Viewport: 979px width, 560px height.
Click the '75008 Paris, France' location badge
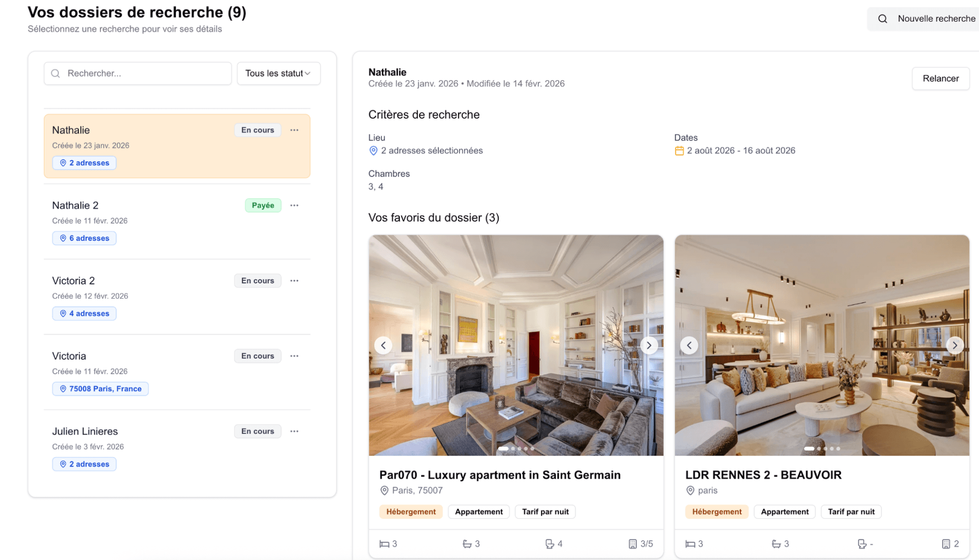tap(100, 389)
